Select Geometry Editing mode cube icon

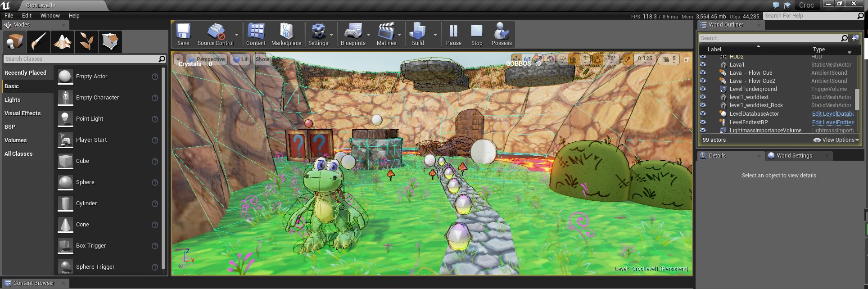pyautogui.click(x=110, y=41)
